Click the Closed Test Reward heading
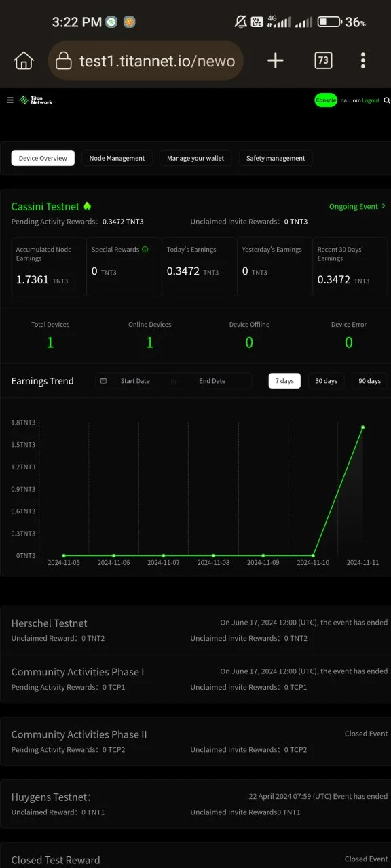Image resolution: width=391 pixels, height=868 pixels. tap(56, 860)
